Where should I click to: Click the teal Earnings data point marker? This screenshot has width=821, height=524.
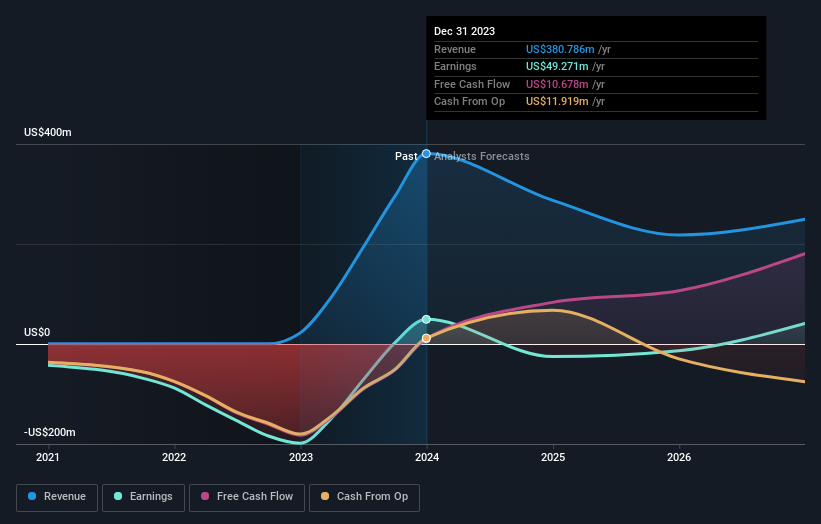point(426,319)
